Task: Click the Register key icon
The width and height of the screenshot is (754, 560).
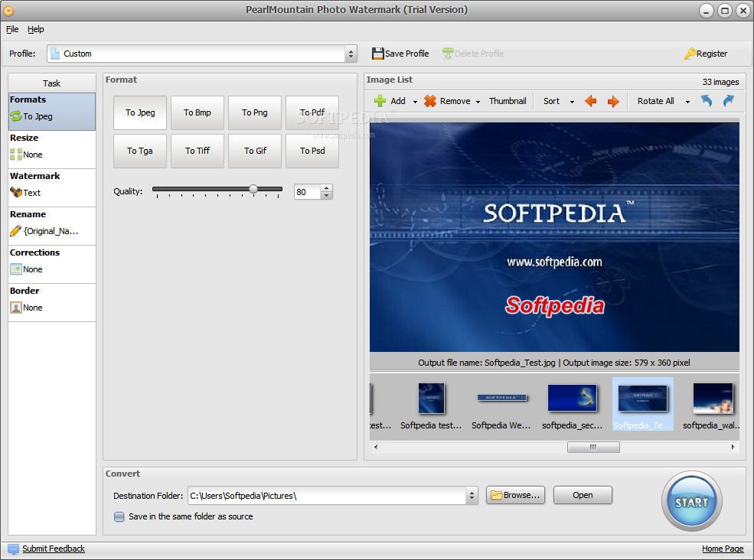Action: (x=690, y=54)
